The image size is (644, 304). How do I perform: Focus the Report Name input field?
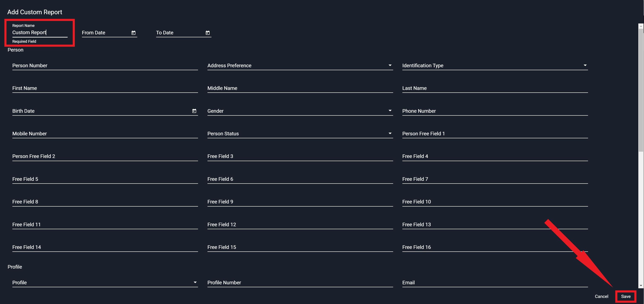(40, 32)
